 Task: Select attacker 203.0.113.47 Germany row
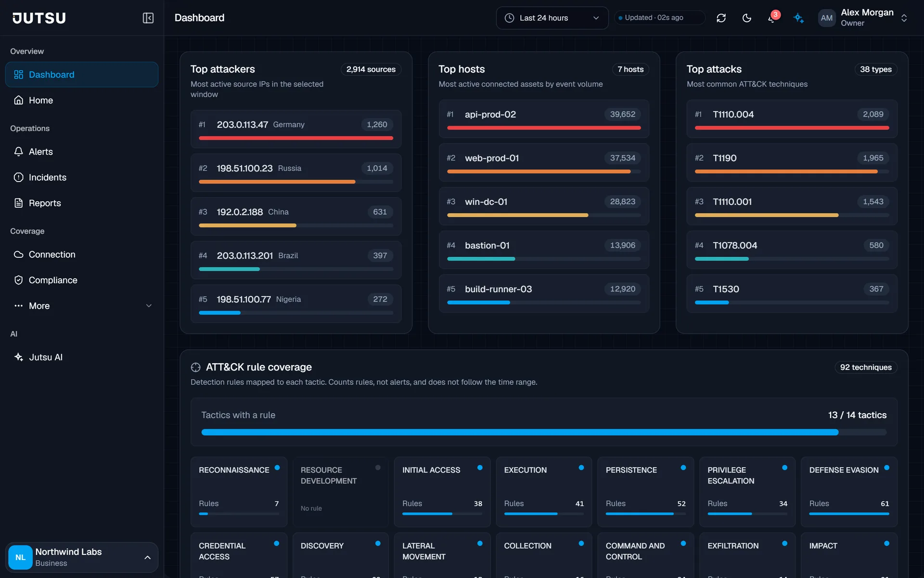click(x=296, y=129)
